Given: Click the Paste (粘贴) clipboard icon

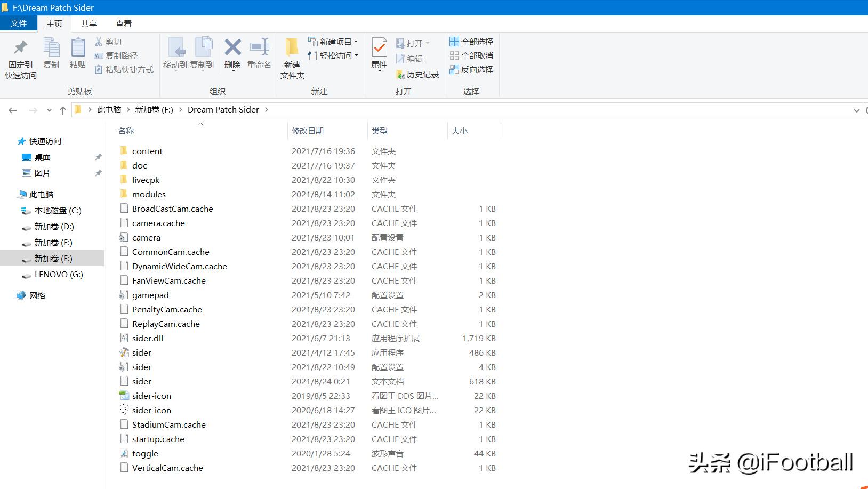Looking at the screenshot, I should pos(78,48).
